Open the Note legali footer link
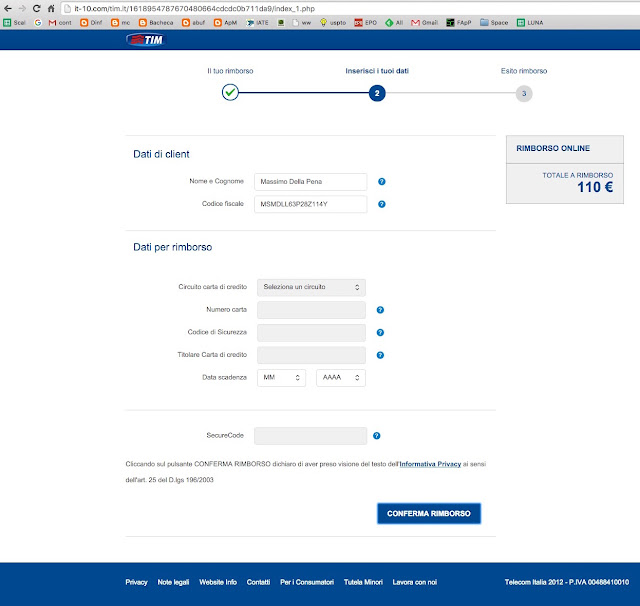640x606 pixels. pos(173,582)
